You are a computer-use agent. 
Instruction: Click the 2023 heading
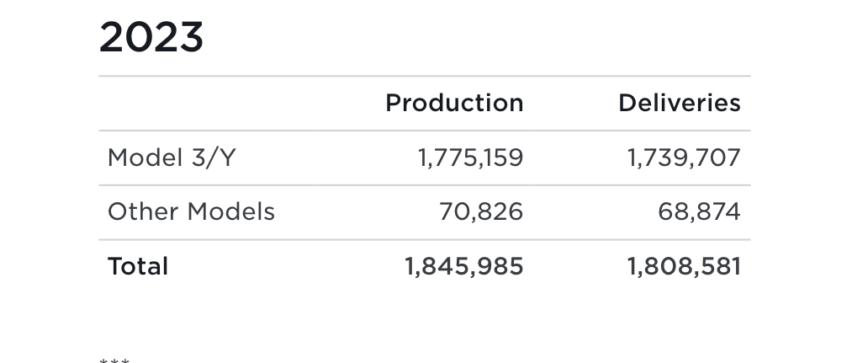coord(151,38)
